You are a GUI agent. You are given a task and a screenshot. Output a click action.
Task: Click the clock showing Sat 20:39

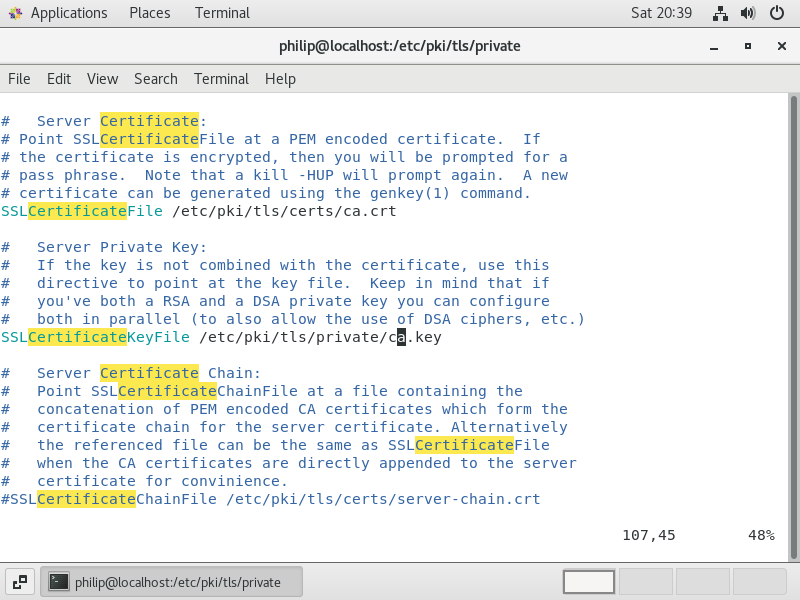point(661,13)
